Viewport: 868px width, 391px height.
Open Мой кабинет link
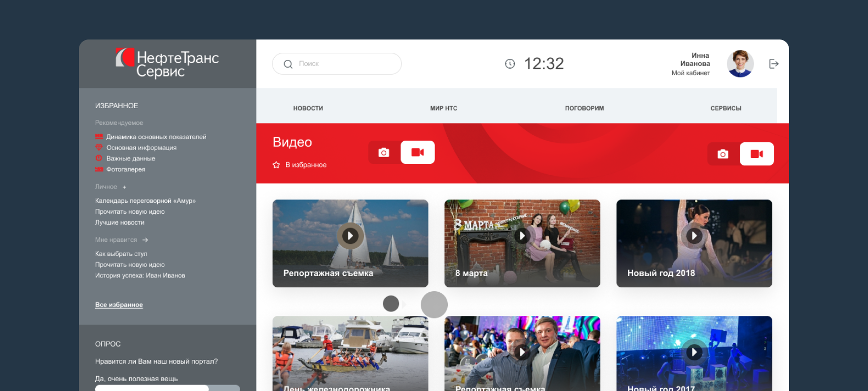tap(690, 73)
